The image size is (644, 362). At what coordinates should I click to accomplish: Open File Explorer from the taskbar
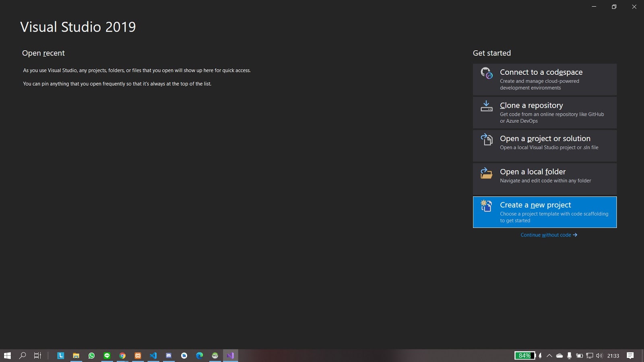point(76,356)
